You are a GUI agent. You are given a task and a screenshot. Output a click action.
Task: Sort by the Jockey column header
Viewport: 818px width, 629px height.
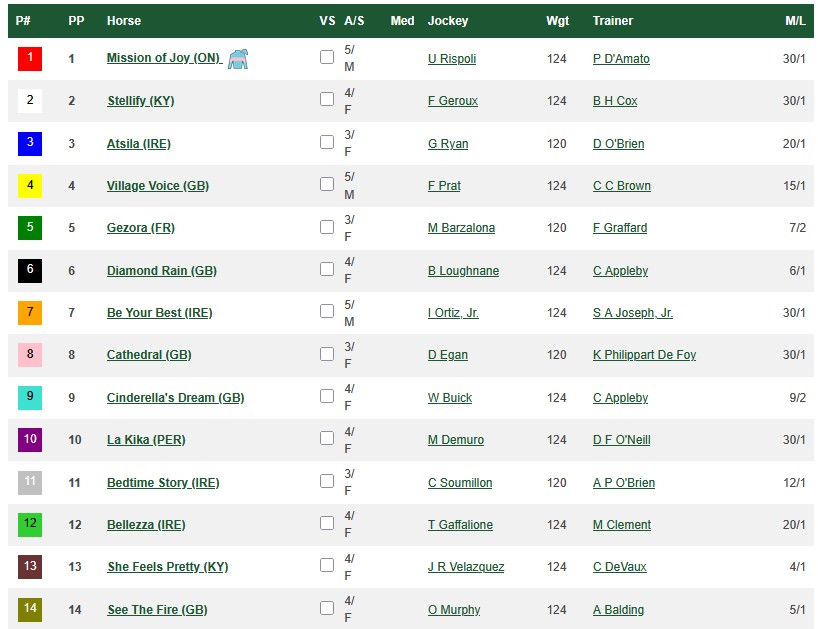pyautogui.click(x=447, y=21)
